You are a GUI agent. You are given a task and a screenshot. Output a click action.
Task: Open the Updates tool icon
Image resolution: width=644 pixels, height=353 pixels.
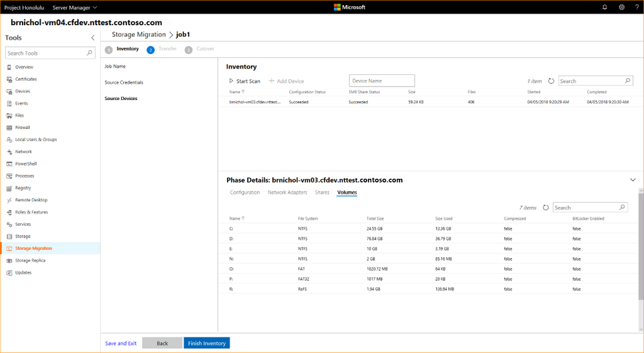click(9, 273)
